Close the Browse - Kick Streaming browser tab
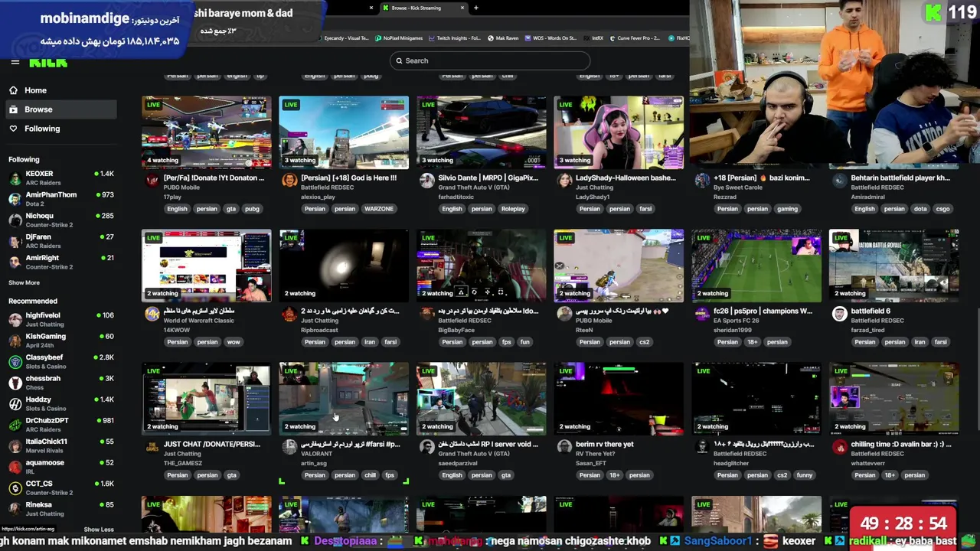 [x=462, y=8]
